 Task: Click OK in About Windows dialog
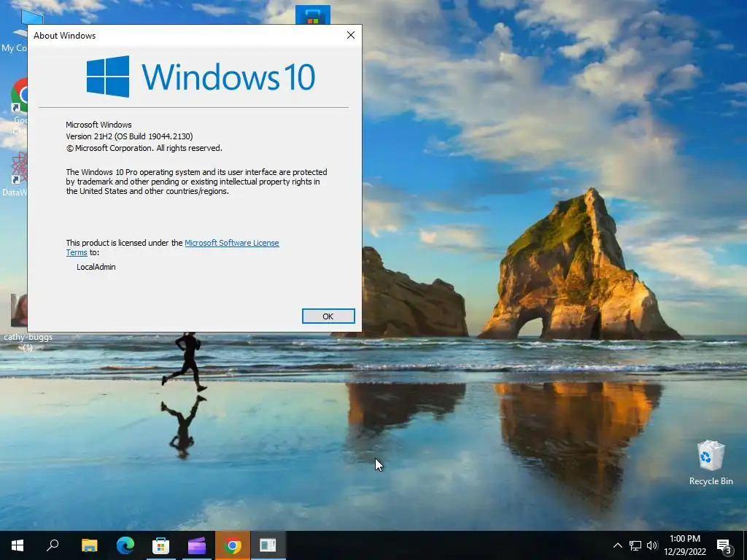coord(328,316)
